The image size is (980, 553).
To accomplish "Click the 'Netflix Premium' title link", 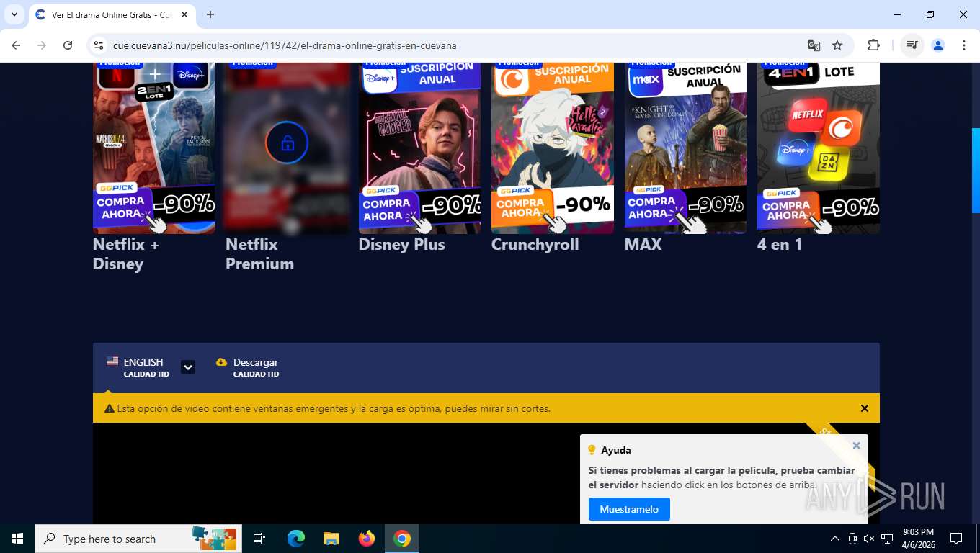I will (x=259, y=254).
